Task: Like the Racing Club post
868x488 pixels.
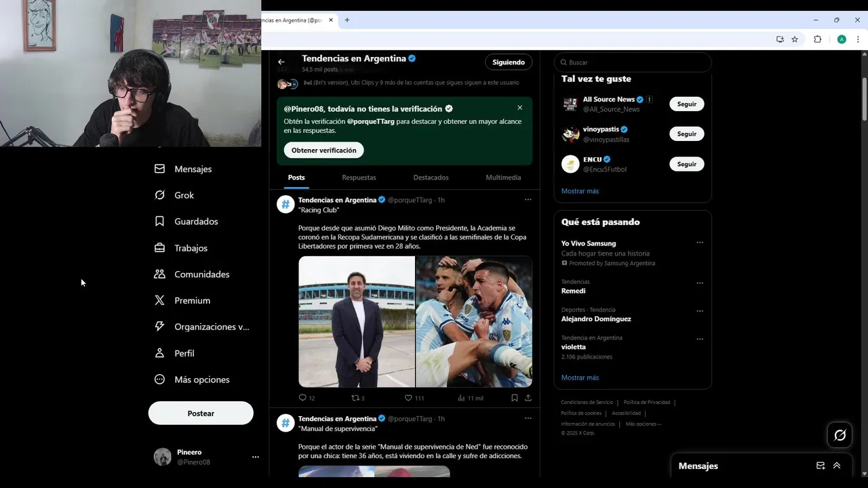Action: 408,398
